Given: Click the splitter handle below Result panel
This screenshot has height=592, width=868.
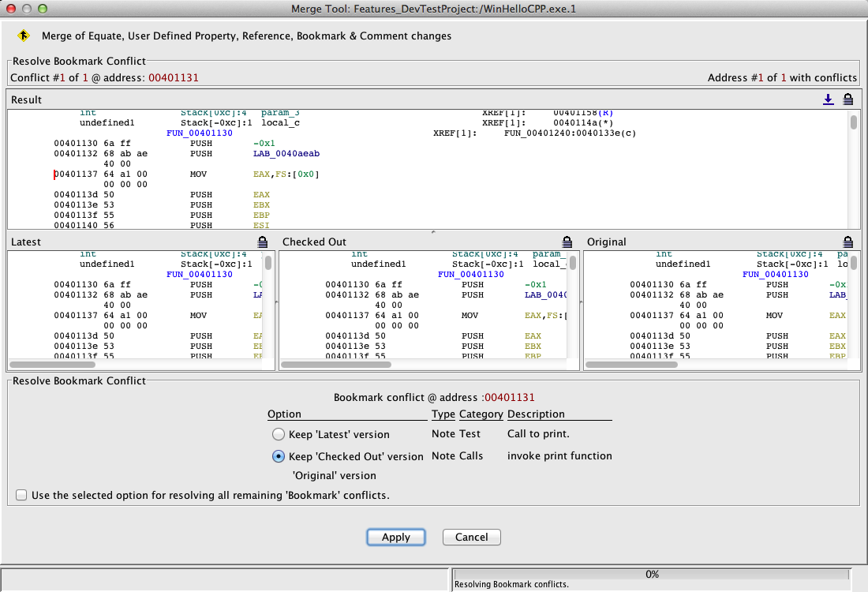Looking at the screenshot, I should pos(432,232).
